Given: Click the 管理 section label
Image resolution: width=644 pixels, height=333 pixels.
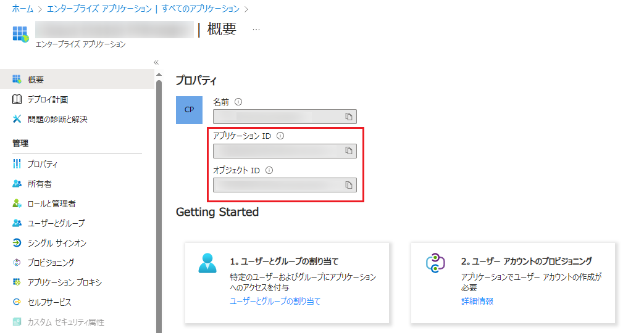Looking at the screenshot, I should [20, 143].
